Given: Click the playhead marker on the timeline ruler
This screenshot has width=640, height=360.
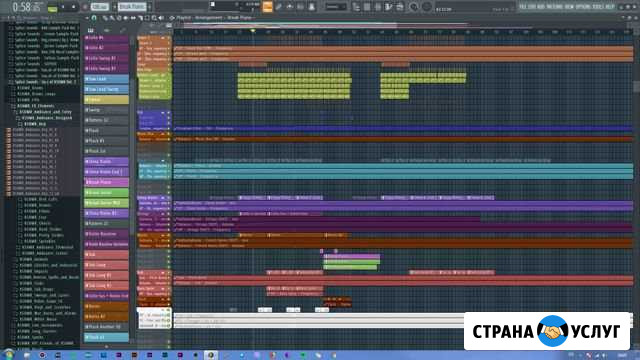Looking at the screenshot, I should click(253, 31).
